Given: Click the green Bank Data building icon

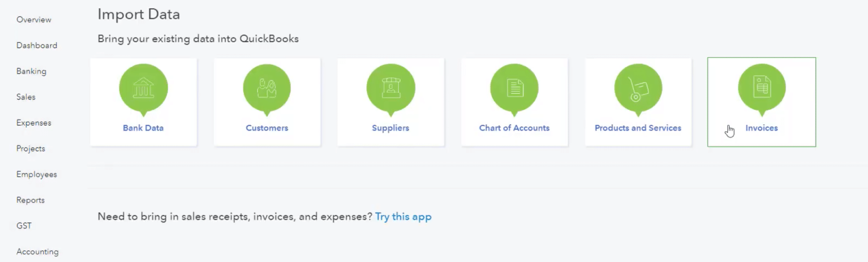Looking at the screenshot, I should (143, 88).
